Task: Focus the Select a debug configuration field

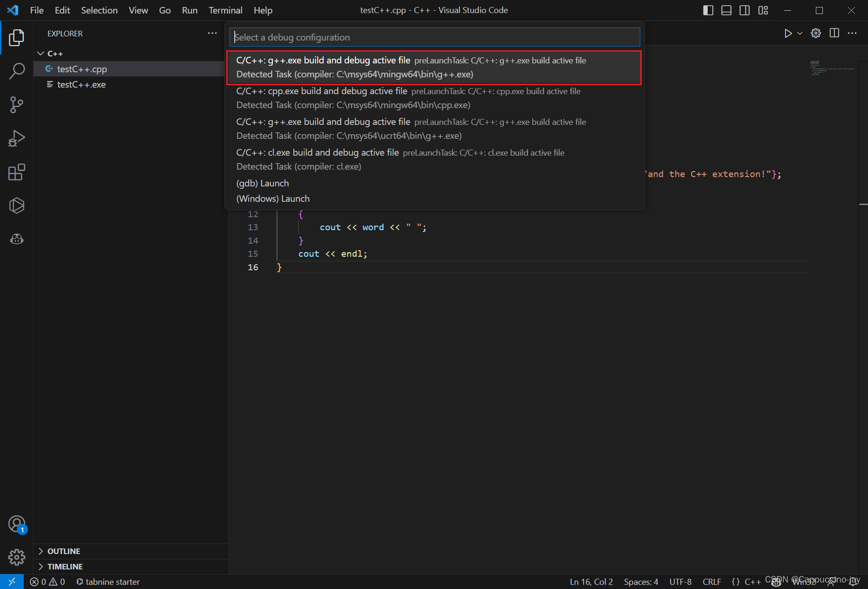Action: (x=435, y=37)
